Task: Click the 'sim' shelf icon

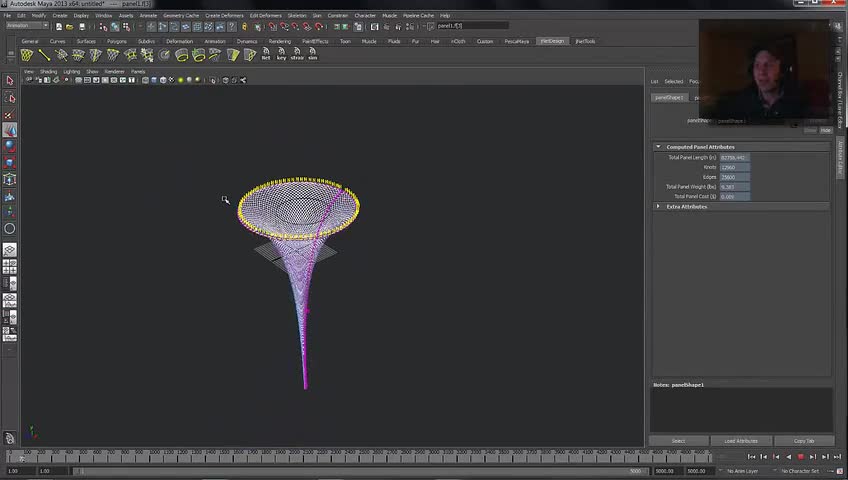Action: (312, 55)
